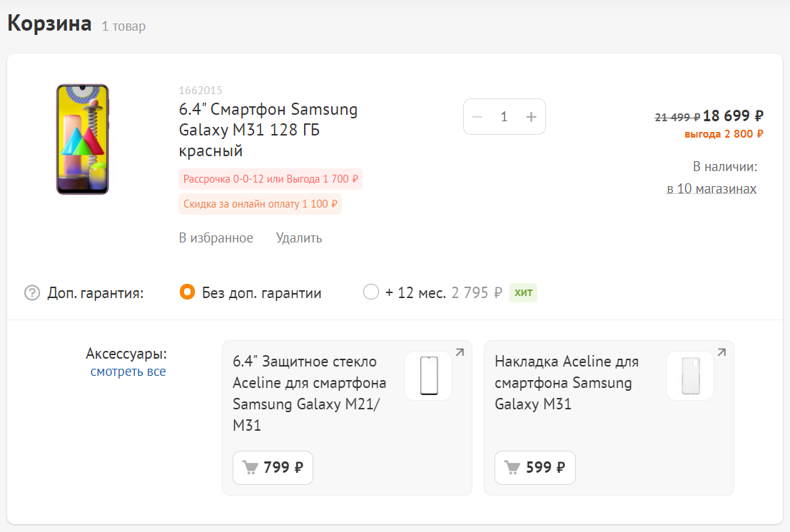Show availability в 10 магазинах
Viewport: 790px width, 532px height.
[x=711, y=189]
